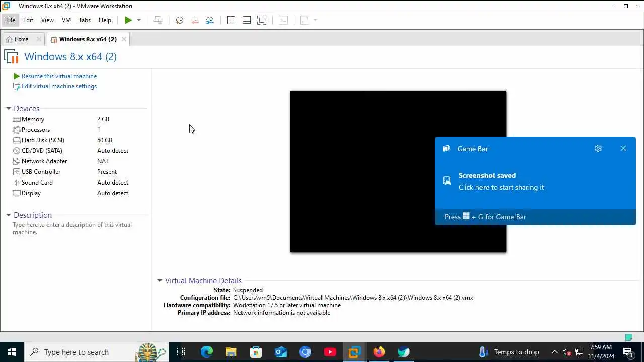Click VMware Workstation taskbar icon

click(x=355, y=352)
